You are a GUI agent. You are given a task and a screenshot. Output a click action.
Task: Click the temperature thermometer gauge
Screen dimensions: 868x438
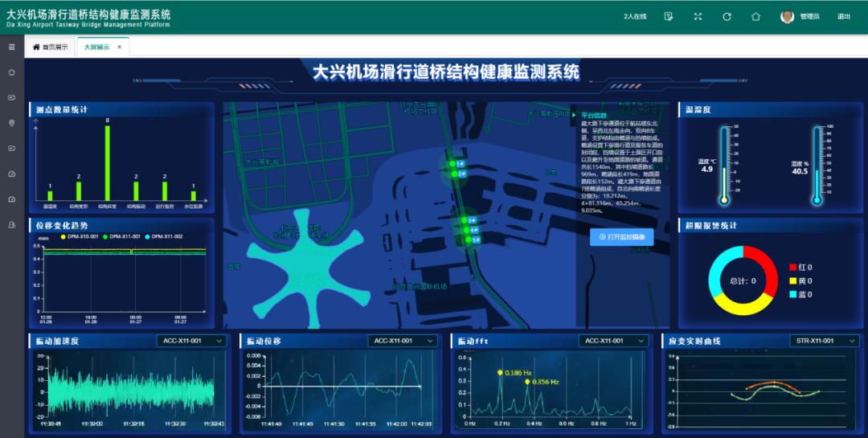(x=725, y=165)
